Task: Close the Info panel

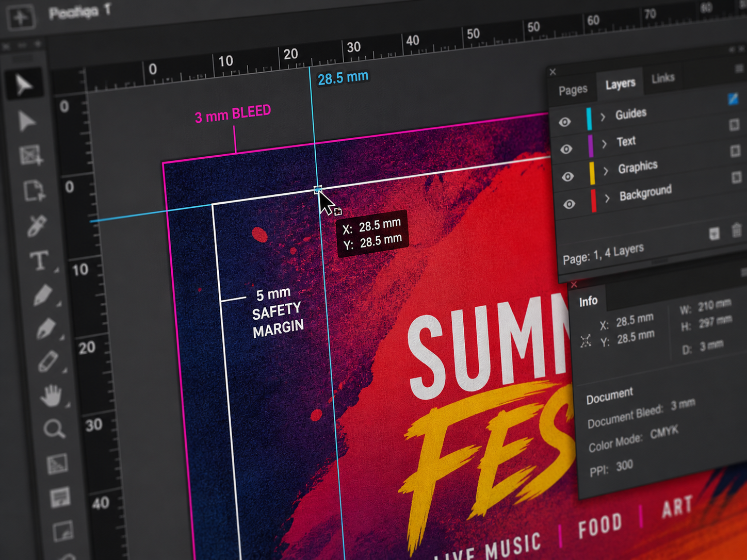Action: 574,285
